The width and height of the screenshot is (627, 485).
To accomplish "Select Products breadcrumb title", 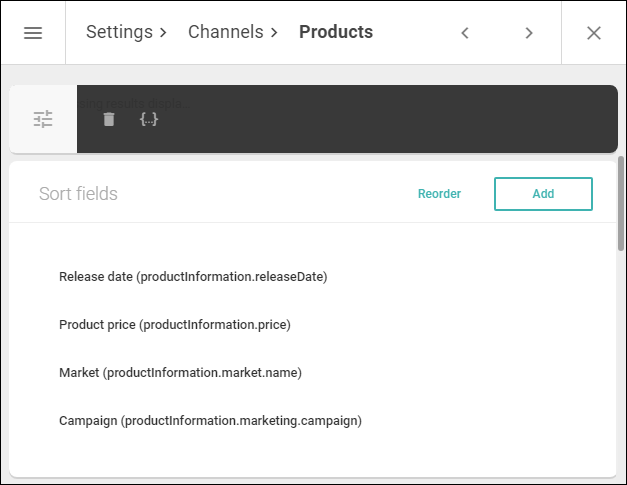I will [x=336, y=32].
